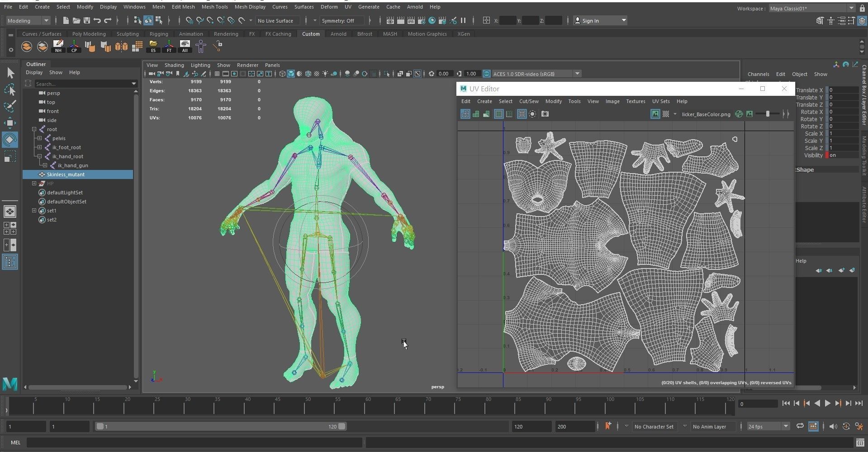Expand set1 in the Outliner
Image resolution: width=868 pixels, height=452 pixels.
tap(34, 211)
